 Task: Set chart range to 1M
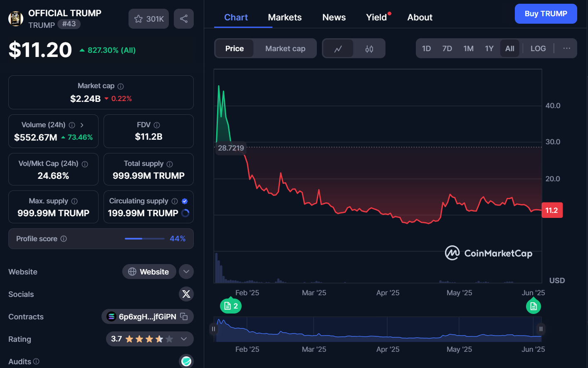(468, 49)
